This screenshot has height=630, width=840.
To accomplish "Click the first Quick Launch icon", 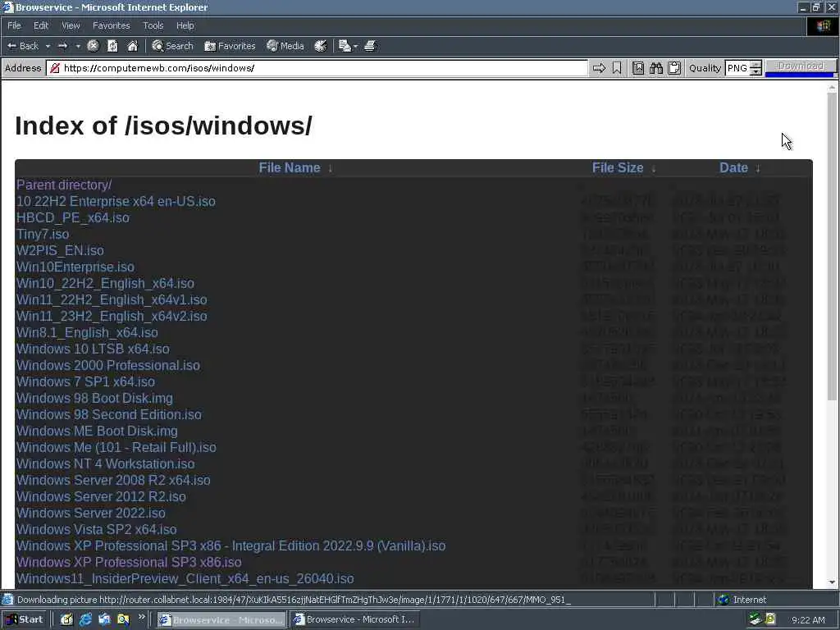I will [66, 619].
